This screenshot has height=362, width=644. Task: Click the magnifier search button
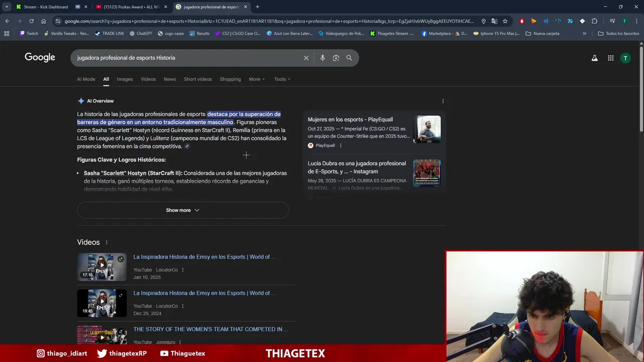click(349, 58)
